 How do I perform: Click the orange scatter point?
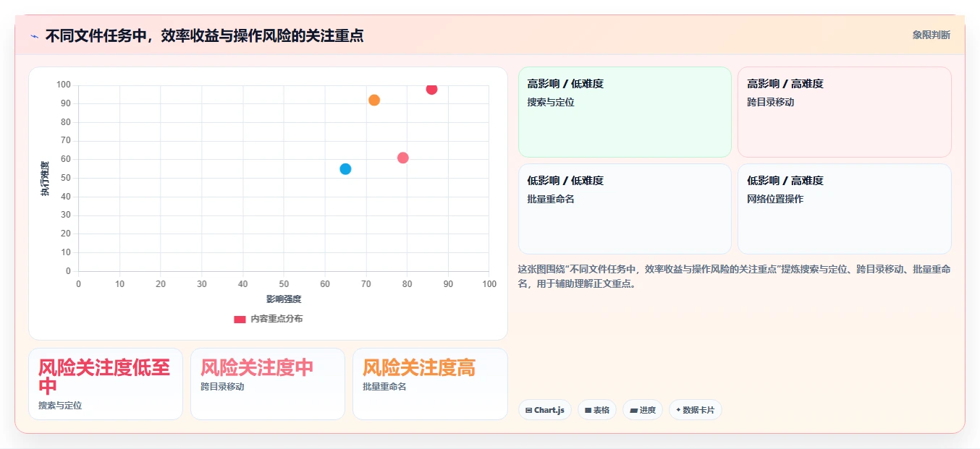(x=374, y=100)
